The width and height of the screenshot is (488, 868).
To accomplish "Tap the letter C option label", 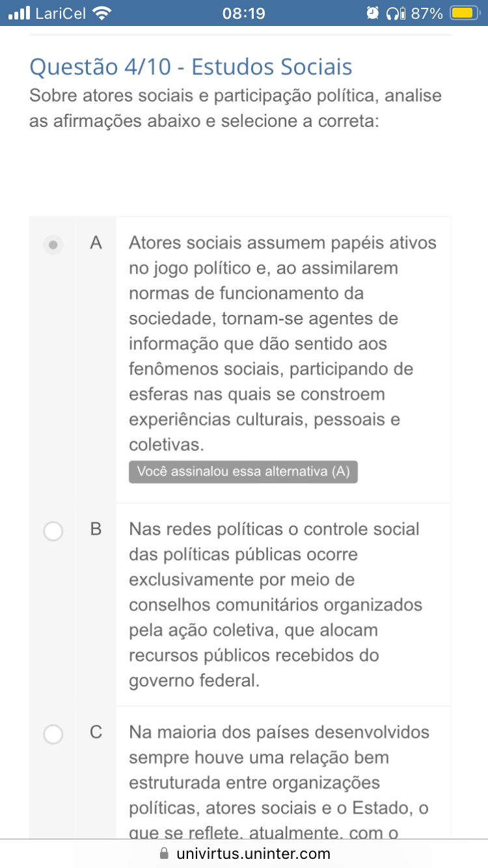I will coord(96,733).
